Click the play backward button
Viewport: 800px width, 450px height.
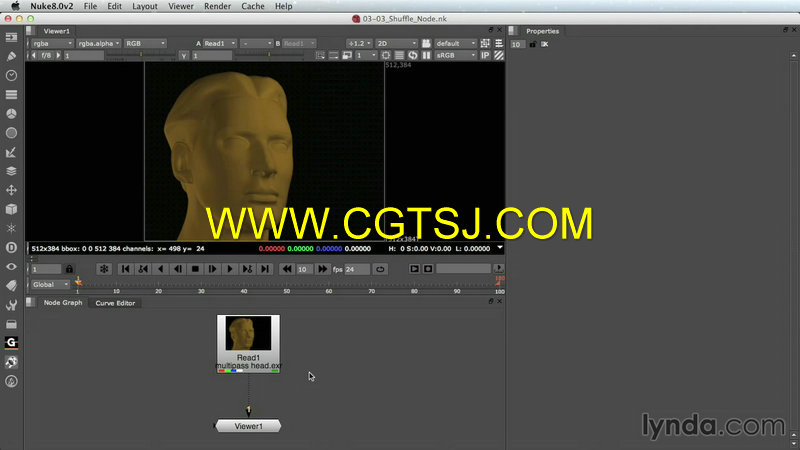point(160,269)
